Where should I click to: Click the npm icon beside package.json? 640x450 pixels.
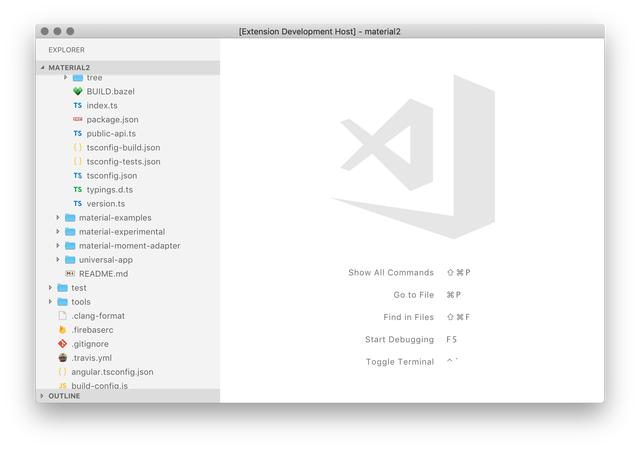(78, 119)
